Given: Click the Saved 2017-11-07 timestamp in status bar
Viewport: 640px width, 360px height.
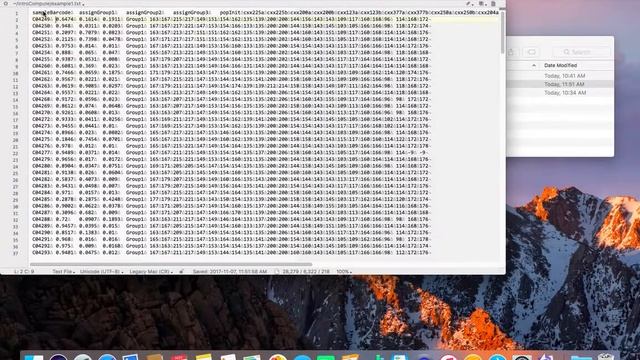Looking at the screenshot, I should [x=230, y=271].
